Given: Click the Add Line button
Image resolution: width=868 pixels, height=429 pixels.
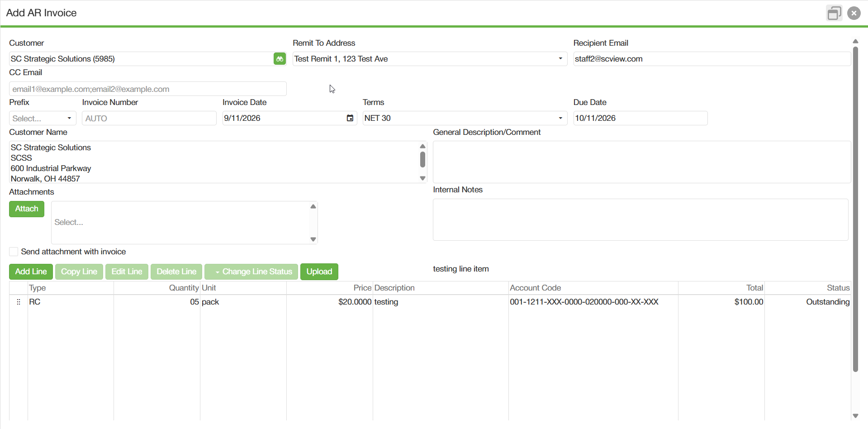Looking at the screenshot, I should pyautogui.click(x=31, y=272).
